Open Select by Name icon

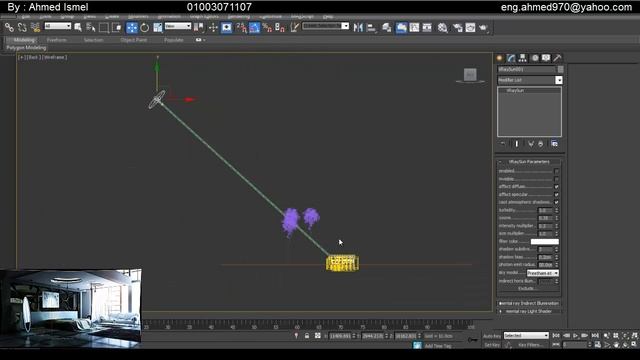(91, 27)
